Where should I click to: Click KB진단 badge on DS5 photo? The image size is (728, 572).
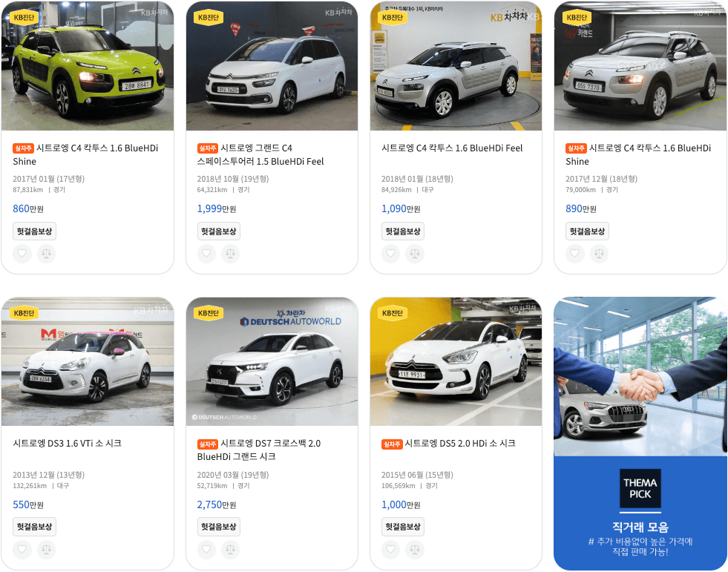(x=393, y=313)
